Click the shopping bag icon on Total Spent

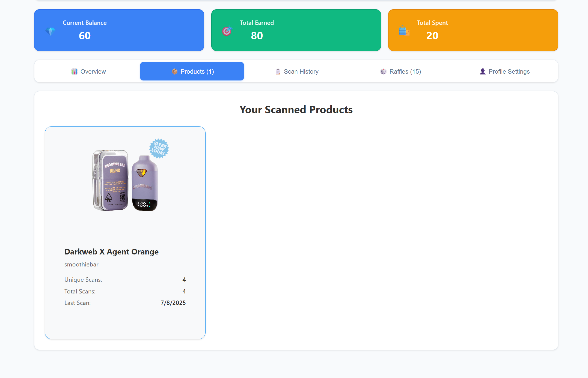404,31
